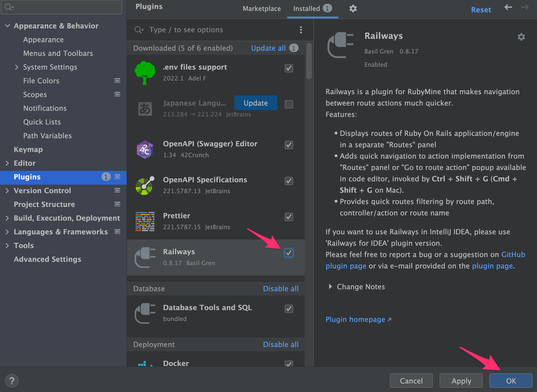Click project-level icon beside Languages & Frameworks
The width and height of the screenshot is (537, 392).
tap(117, 232)
